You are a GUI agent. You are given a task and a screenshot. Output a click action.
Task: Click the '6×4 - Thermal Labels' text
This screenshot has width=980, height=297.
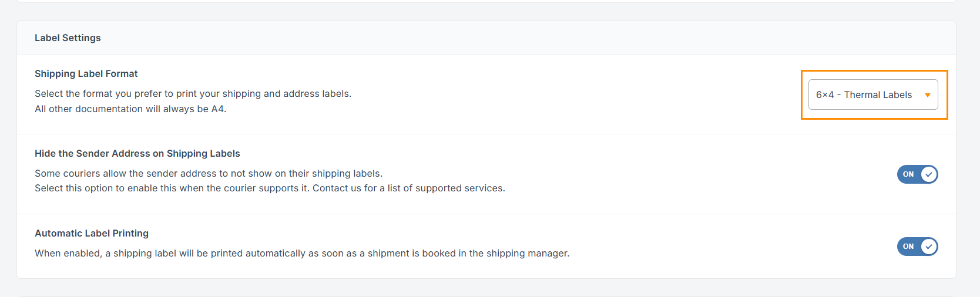pyautogui.click(x=864, y=95)
